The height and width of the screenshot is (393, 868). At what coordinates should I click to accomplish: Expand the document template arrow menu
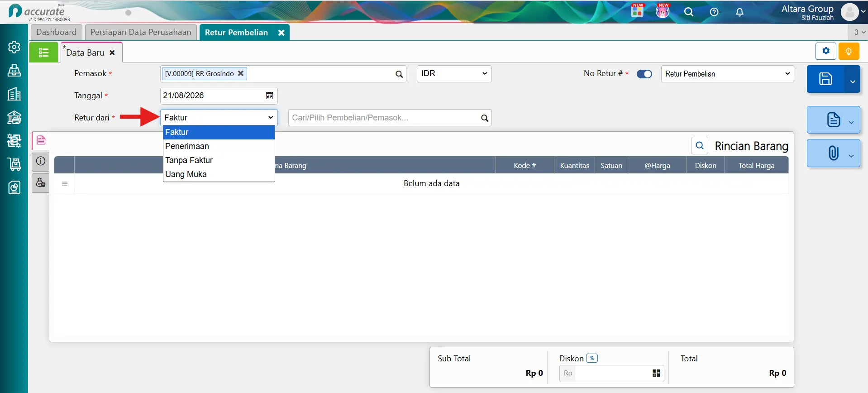(x=851, y=122)
